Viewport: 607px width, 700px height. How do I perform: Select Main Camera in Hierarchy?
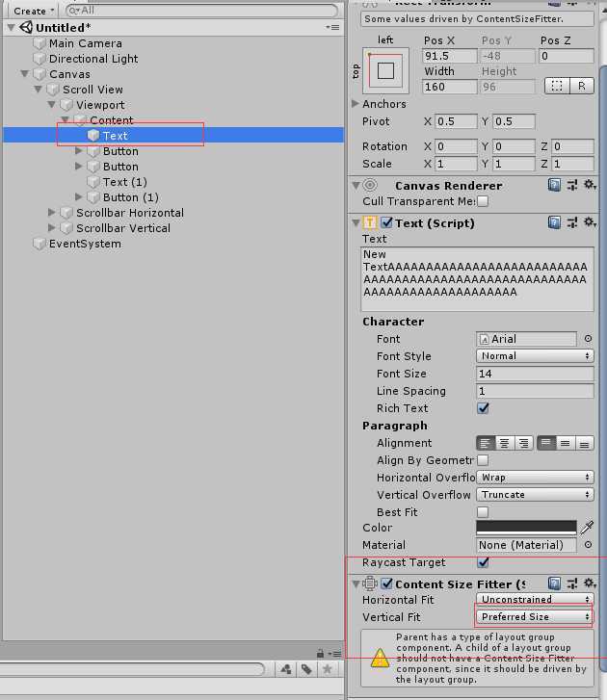click(86, 43)
